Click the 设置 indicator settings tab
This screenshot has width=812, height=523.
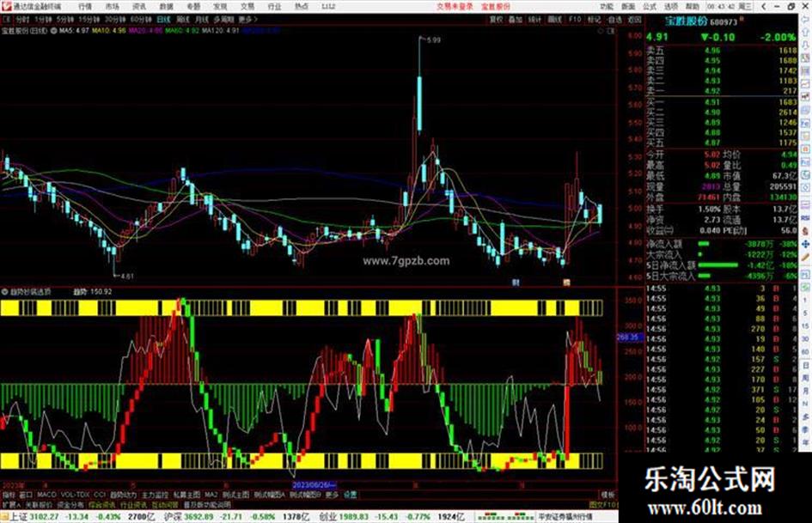tap(351, 495)
